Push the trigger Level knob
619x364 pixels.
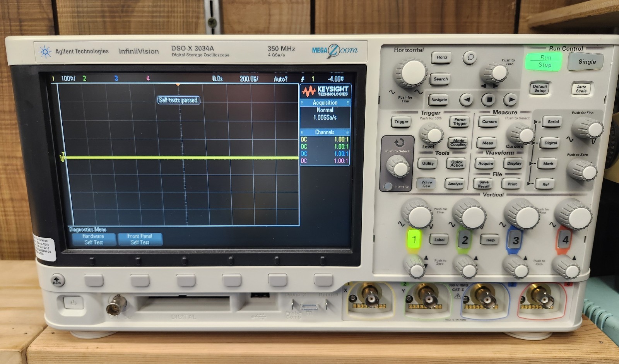click(x=432, y=135)
